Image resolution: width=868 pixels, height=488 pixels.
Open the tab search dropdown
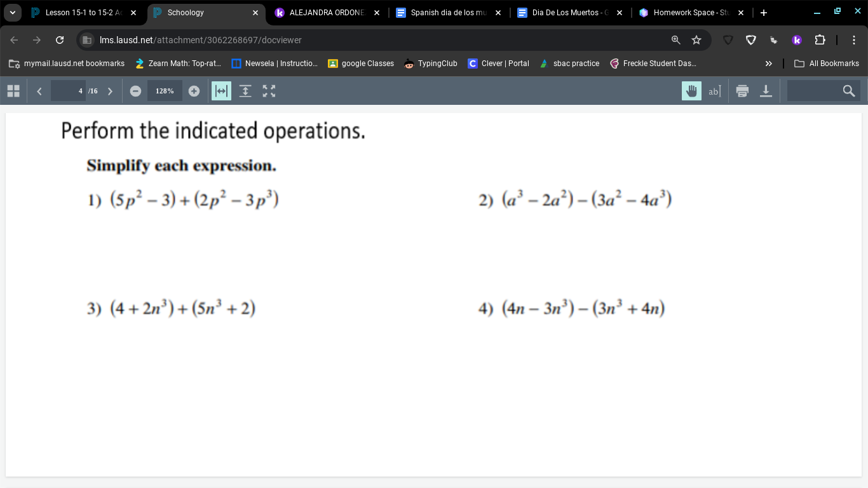click(12, 13)
